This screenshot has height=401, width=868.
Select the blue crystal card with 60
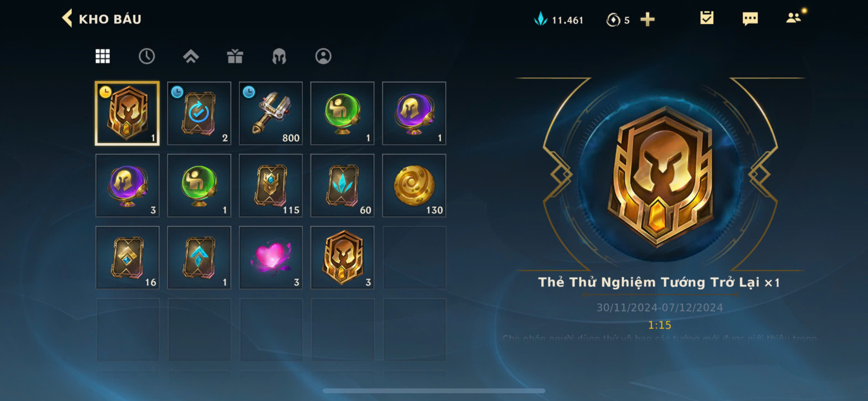click(342, 185)
